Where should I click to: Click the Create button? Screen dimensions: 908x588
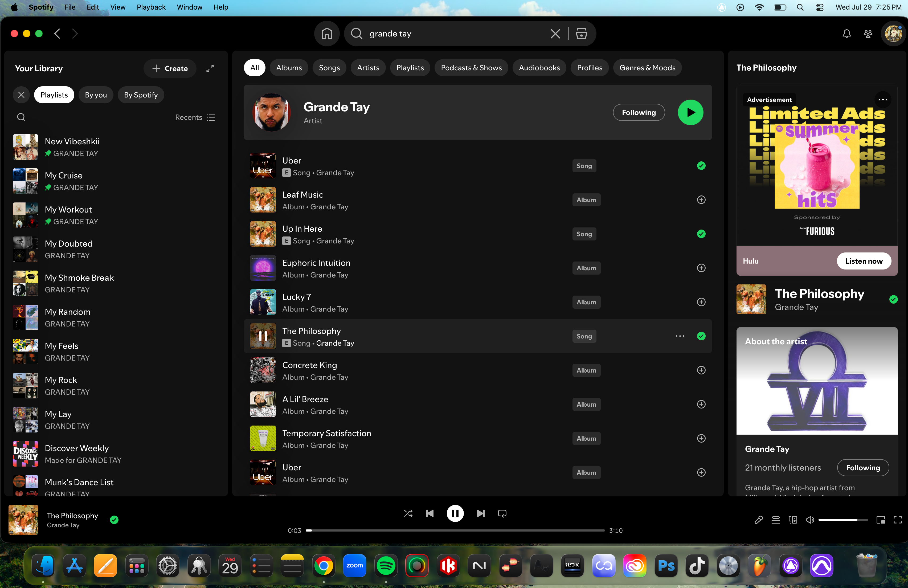(170, 68)
